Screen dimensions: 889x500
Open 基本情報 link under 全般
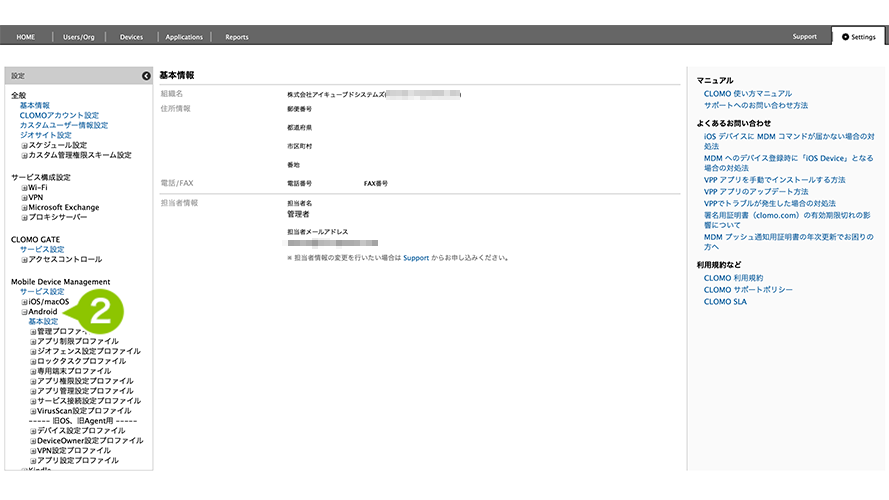(35, 105)
